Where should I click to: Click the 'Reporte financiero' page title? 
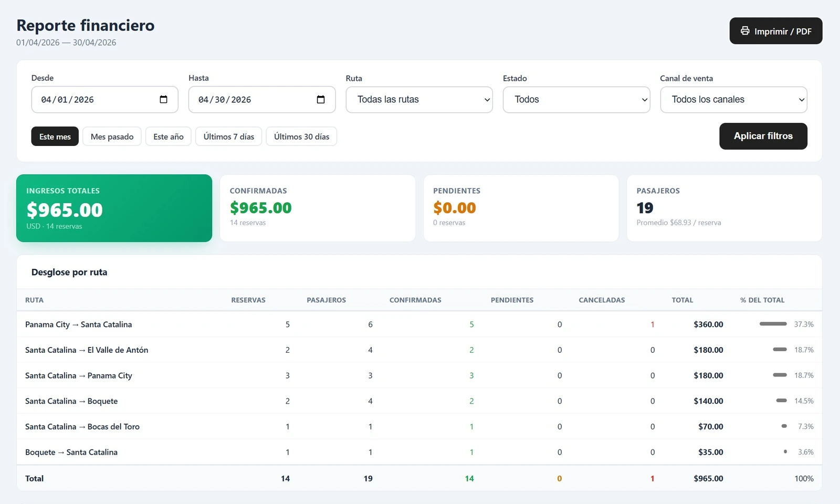click(x=86, y=25)
